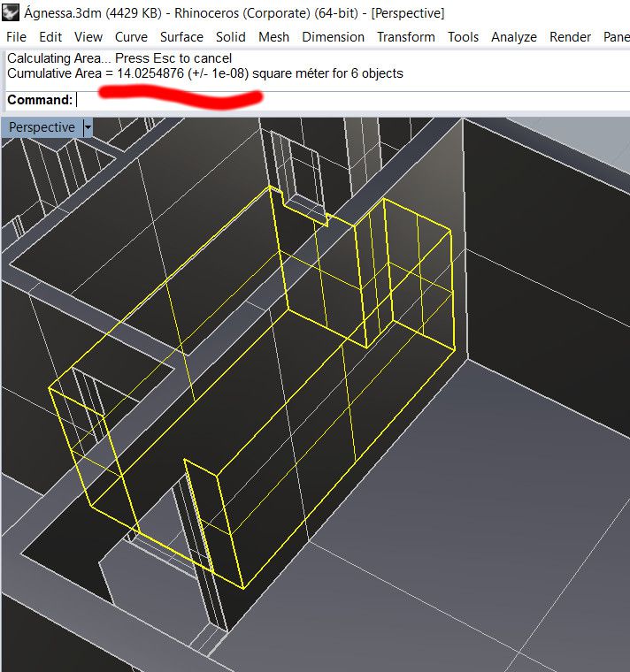This screenshot has width=630, height=672.
Task: Open the Curve menu
Action: pos(131,37)
